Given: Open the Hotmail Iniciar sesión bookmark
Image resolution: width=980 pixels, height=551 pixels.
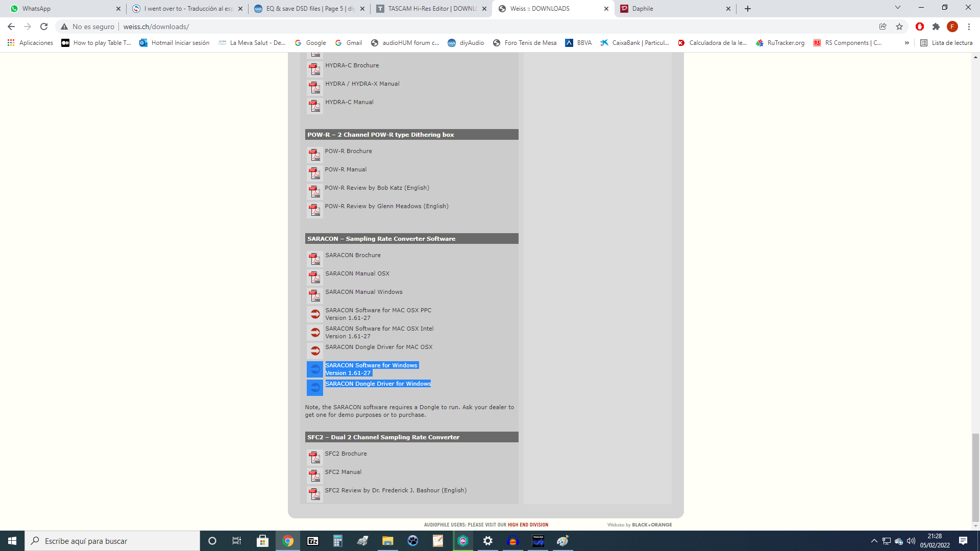Looking at the screenshot, I should point(175,43).
